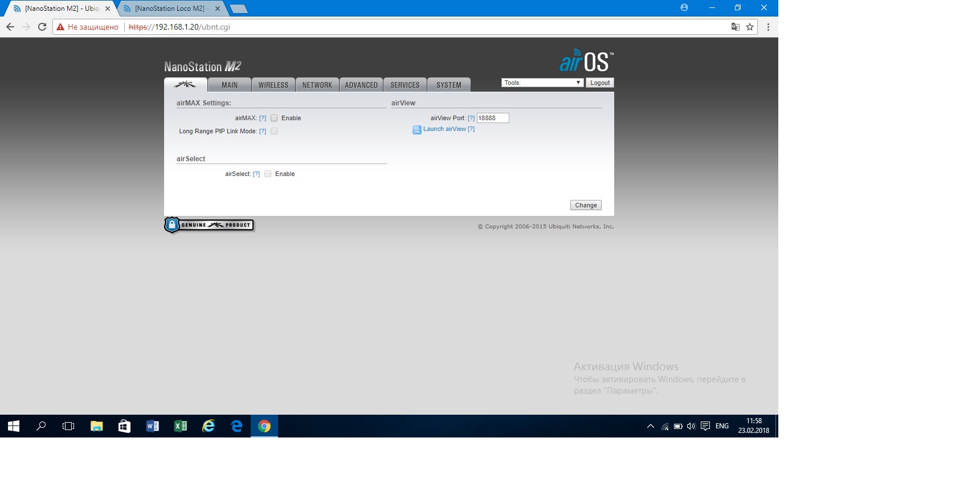Click the Change button
This screenshot has height=499, width=980.
(586, 205)
